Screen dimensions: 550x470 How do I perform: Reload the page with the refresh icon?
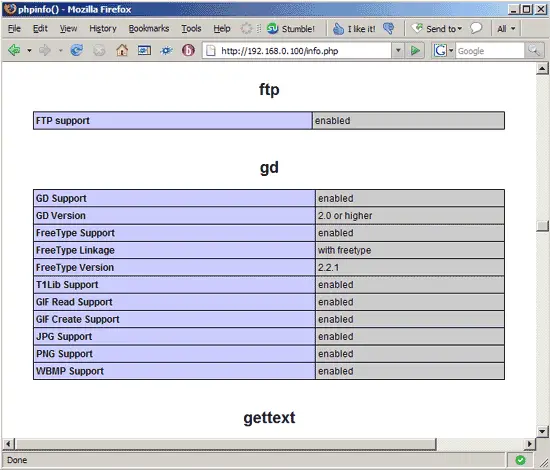click(x=76, y=51)
